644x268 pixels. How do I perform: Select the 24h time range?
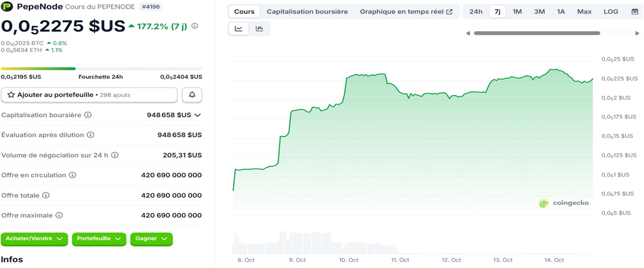pos(475,12)
